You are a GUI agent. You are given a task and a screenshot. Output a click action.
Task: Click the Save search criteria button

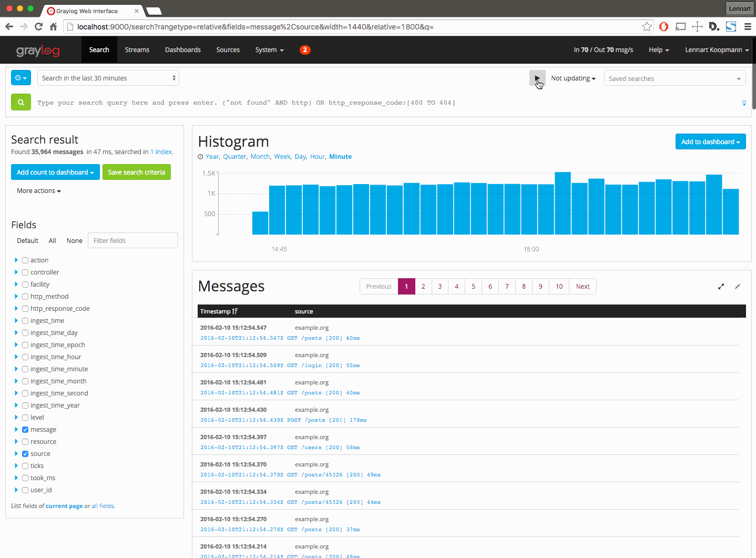tap(136, 172)
